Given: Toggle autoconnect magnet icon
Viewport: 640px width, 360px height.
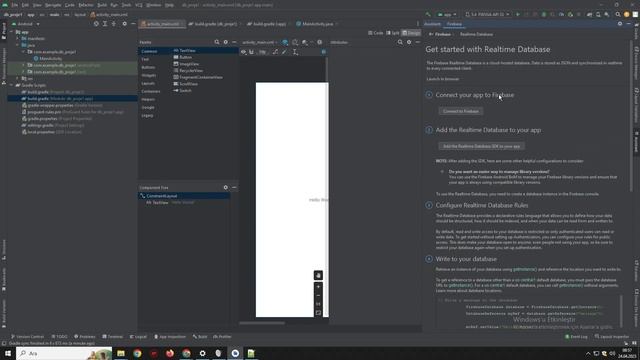Looking at the screenshot, I should click(x=251, y=52).
